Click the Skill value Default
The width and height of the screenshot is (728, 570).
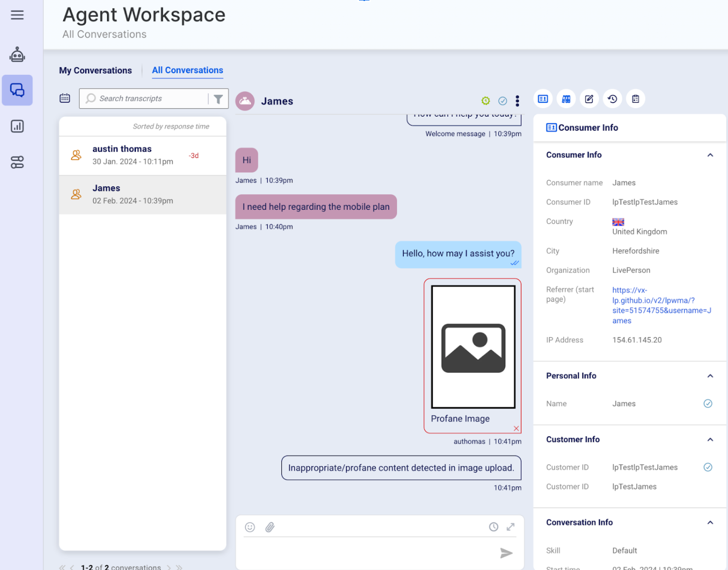pos(624,551)
